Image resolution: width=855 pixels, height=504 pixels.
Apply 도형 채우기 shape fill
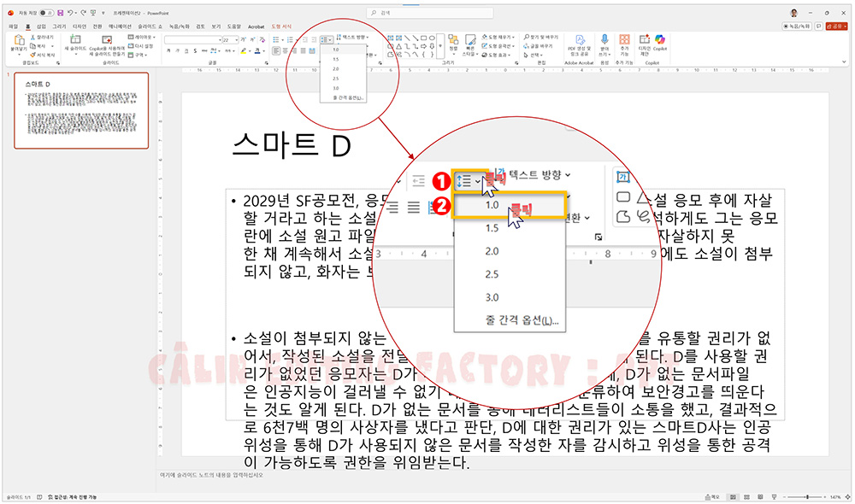(499, 36)
